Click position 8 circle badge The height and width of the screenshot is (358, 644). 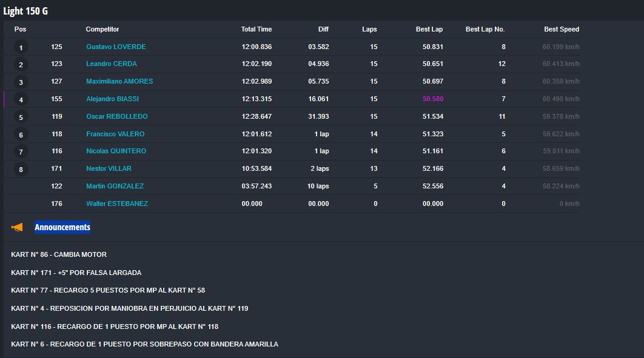[21, 170]
